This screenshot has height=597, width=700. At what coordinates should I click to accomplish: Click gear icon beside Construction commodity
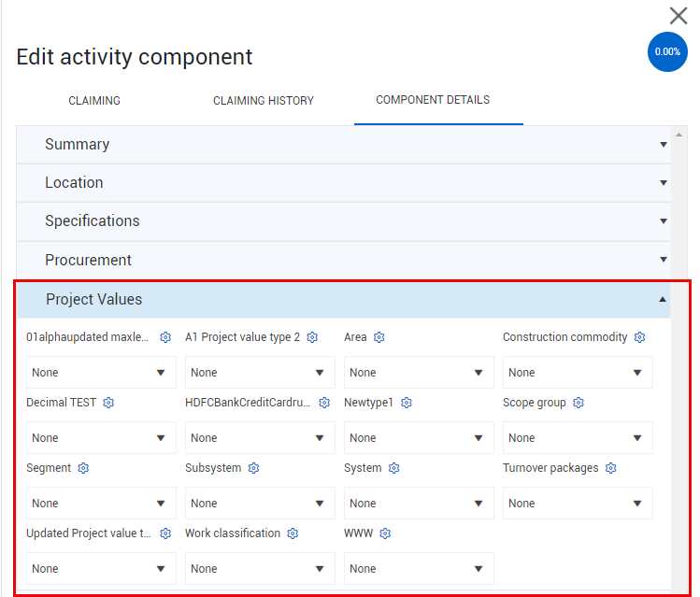tap(640, 337)
